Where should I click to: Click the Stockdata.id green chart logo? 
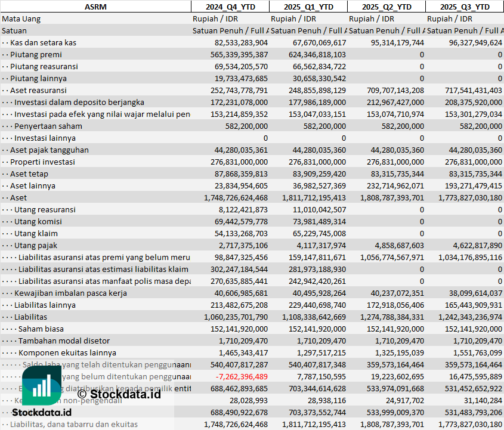(42, 385)
